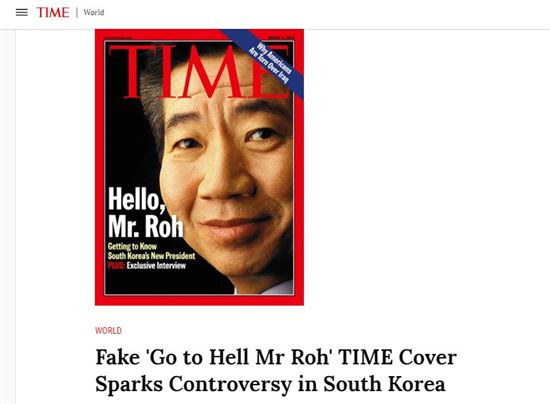Click the red WORLD category label
This screenshot has height=404, width=550.
coord(108,330)
